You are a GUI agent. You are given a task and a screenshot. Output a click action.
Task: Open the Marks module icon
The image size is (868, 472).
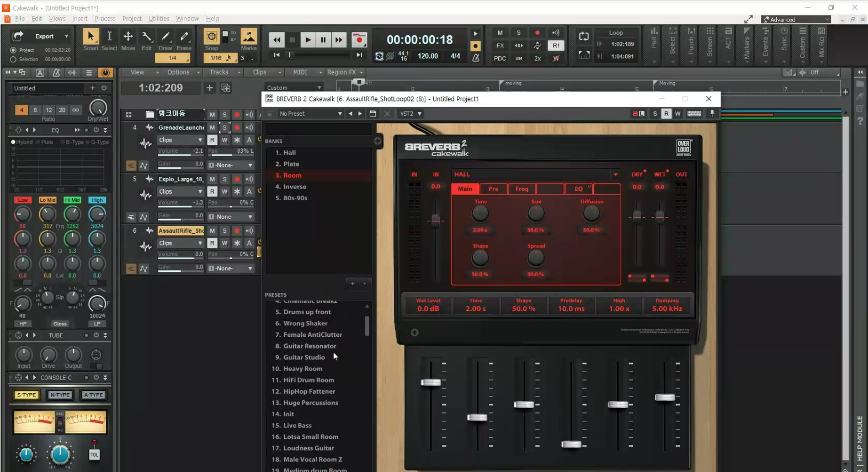(249, 36)
